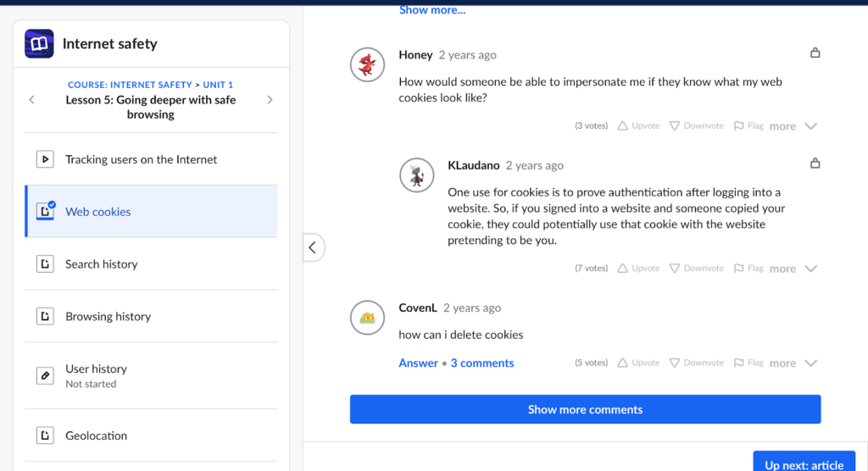Click the Internet safety course book icon

click(x=39, y=44)
